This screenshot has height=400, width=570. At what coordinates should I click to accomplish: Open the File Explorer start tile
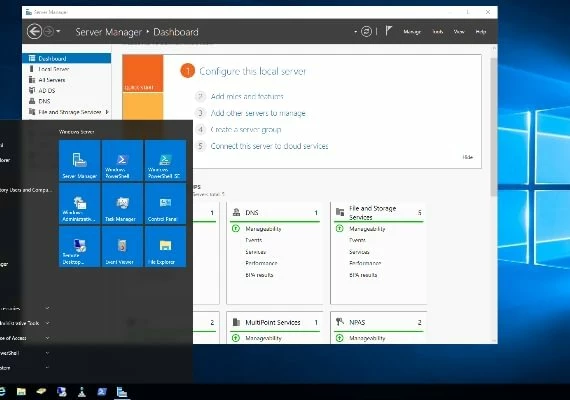point(165,246)
